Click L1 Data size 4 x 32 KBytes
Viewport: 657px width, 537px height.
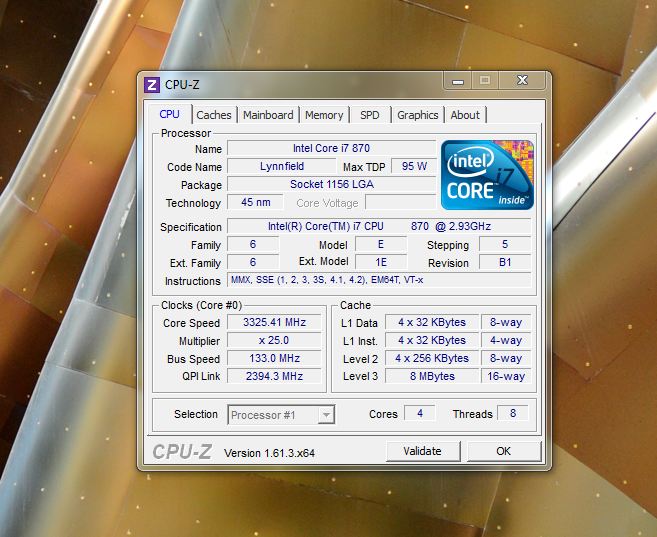(432, 323)
